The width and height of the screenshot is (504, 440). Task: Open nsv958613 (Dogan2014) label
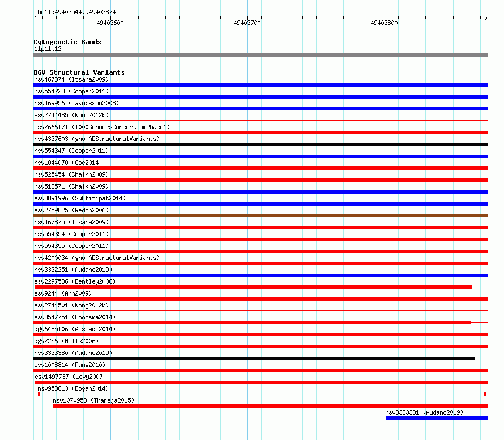pos(73,388)
